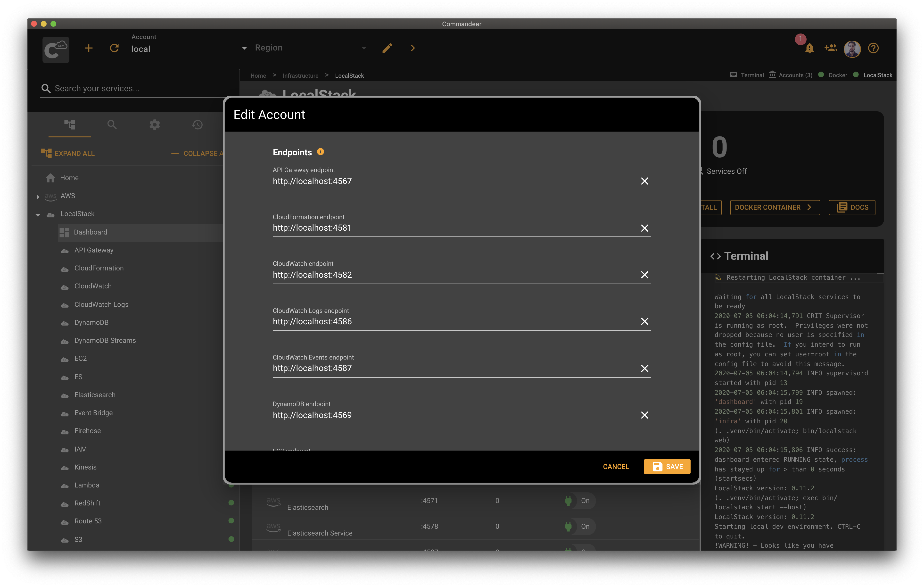Open the user profile avatar
The width and height of the screenshot is (924, 587).
852,49
